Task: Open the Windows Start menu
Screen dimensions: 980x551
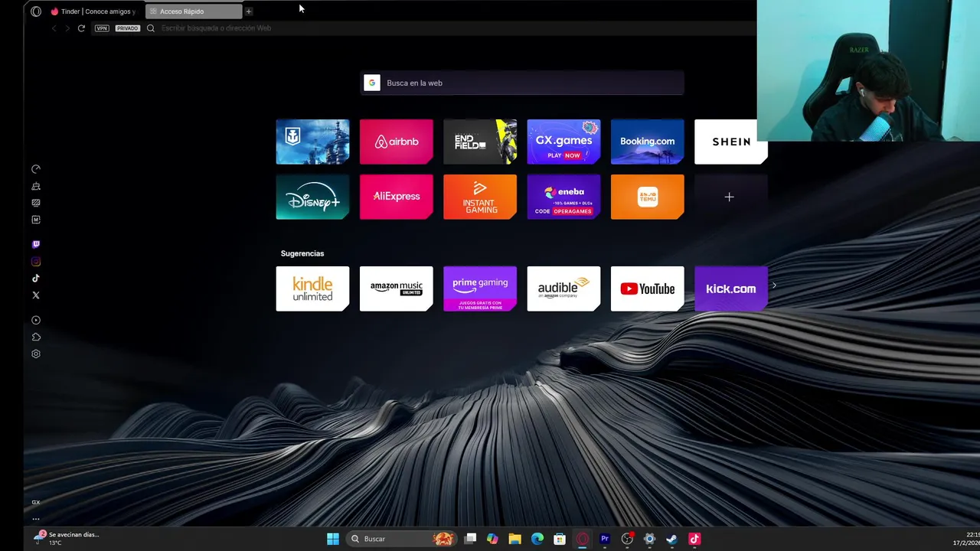Action: pyautogui.click(x=333, y=539)
